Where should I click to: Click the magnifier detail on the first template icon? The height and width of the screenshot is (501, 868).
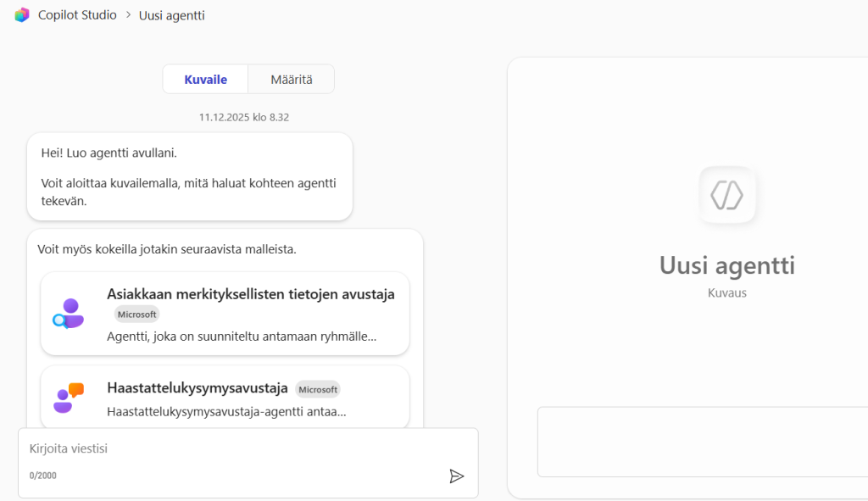coord(60,321)
